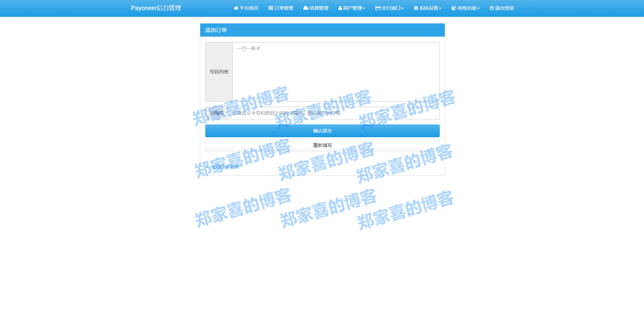Expand the 商户管理 dropdown

[x=352, y=8]
